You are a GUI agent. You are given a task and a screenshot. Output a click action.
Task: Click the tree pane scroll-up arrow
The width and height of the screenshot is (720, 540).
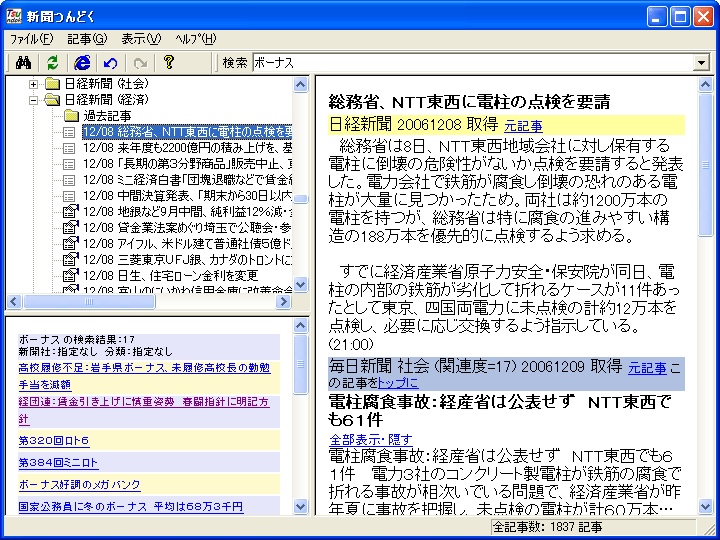pyautogui.click(x=300, y=85)
